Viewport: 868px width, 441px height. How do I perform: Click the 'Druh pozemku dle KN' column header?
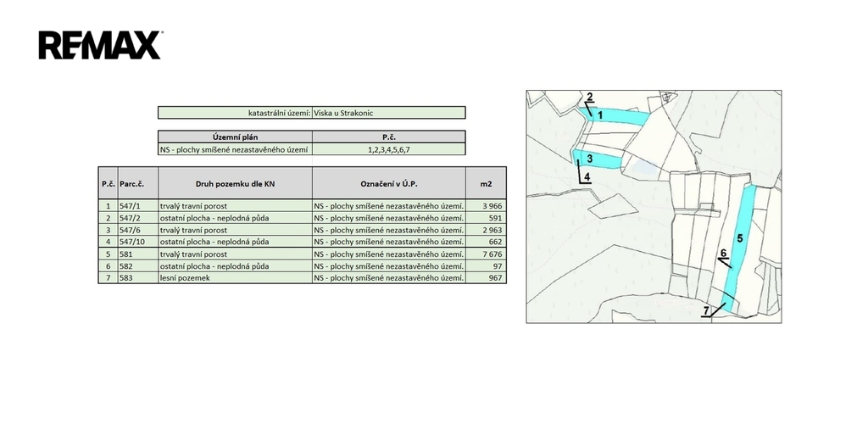[235, 183]
